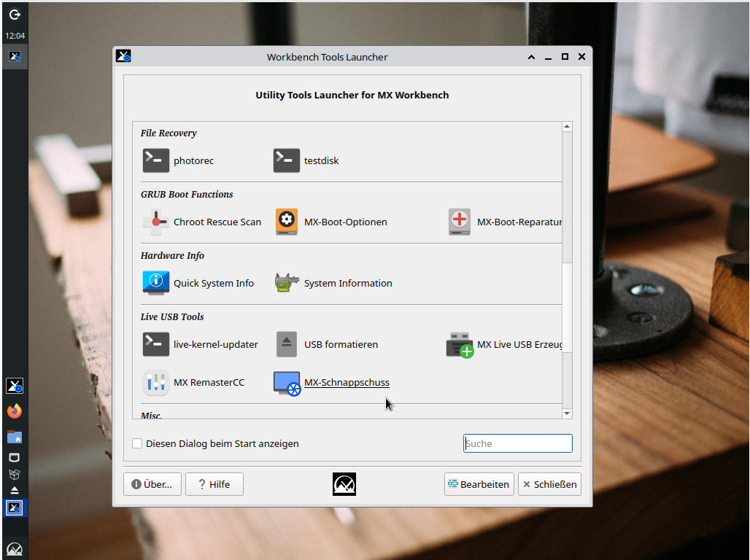
Task: Click the 'USB formatieren' label
Action: (341, 344)
